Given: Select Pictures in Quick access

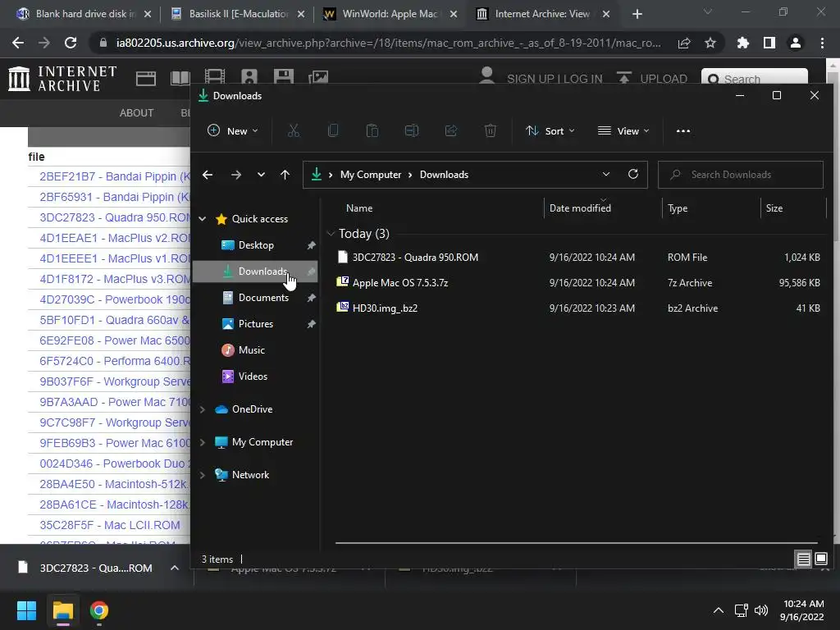Looking at the screenshot, I should click(x=255, y=324).
